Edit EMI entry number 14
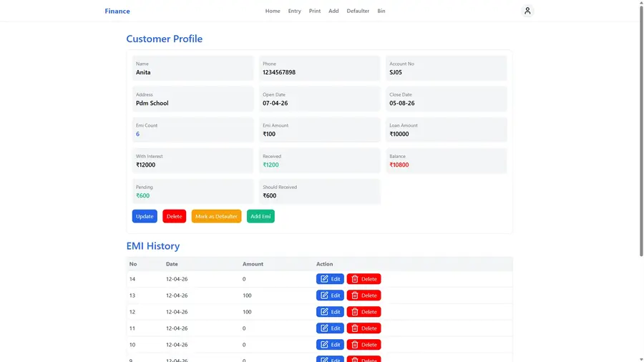644x362 pixels. (x=330, y=279)
